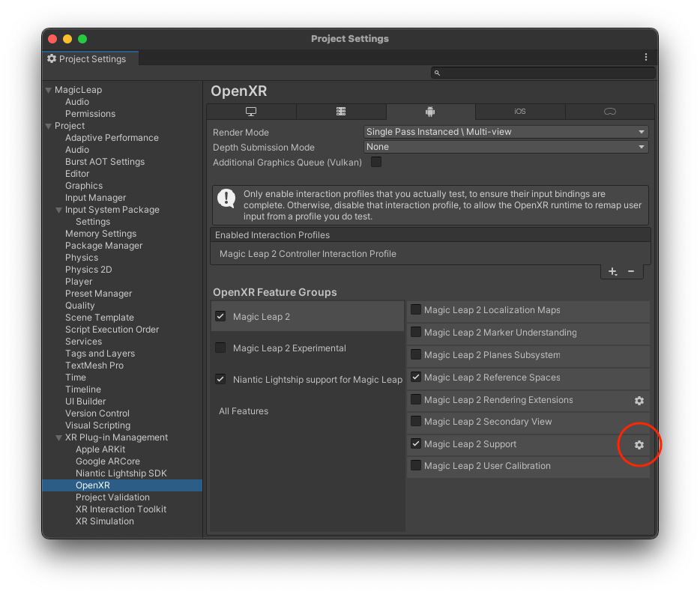The image size is (700, 594).
Task: Open Adaptive Performance settings
Action: (112, 138)
